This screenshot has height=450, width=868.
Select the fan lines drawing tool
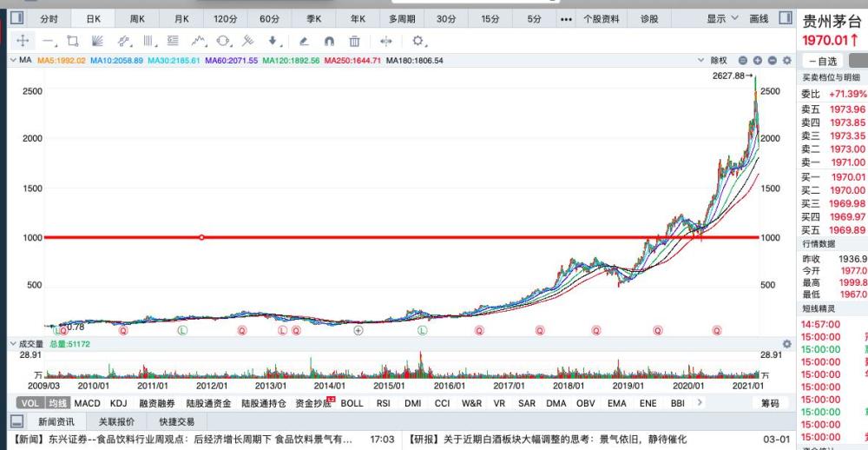coord(98,41)
